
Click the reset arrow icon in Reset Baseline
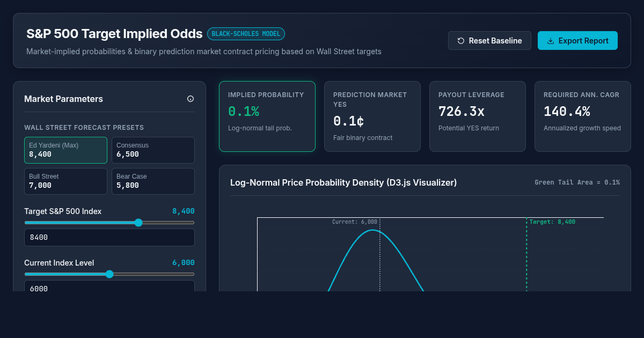click(x=461, y=41)
